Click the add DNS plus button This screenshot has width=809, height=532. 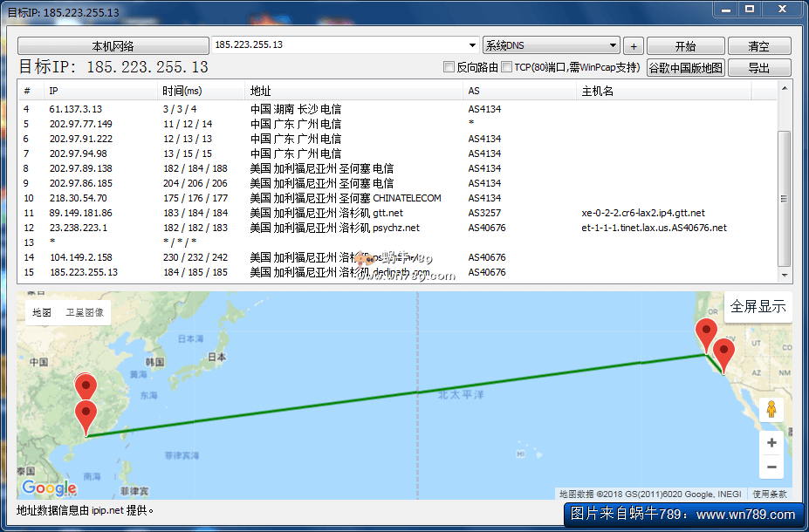pyautogui.click(x=634, y=46)
